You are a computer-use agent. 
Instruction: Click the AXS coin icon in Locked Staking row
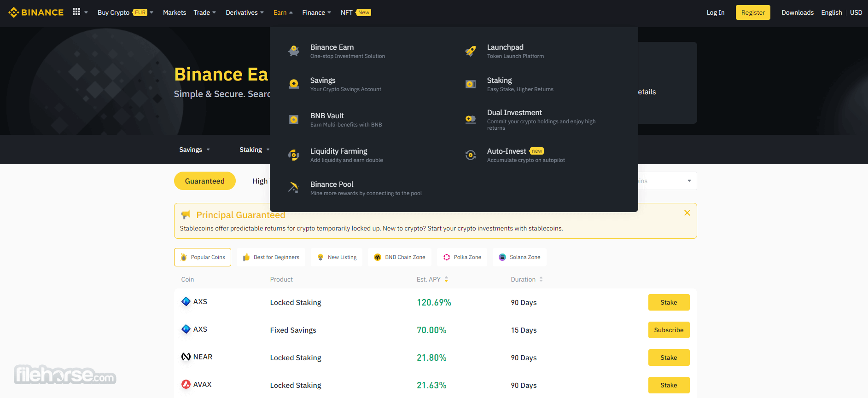click(186, 302)
